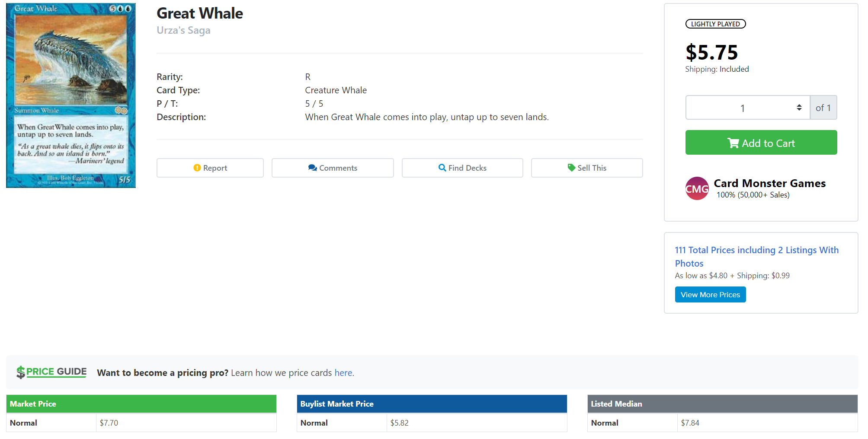868x439 pixels.
Task: Click the Comments speech bubble icon
Action: click(312, 168)
